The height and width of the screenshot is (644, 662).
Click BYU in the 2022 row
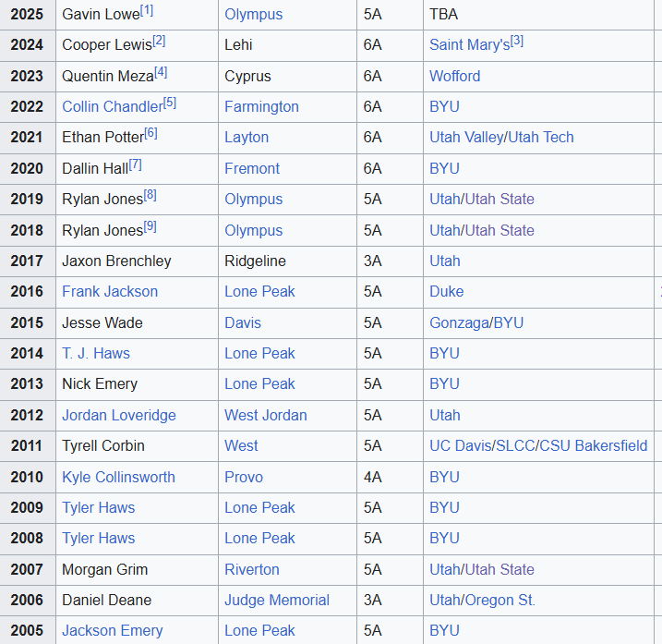[444, 106]
